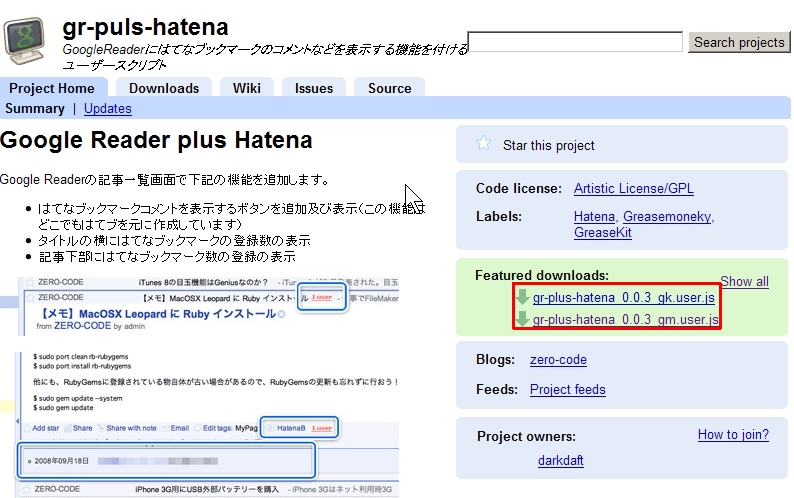Open the Project Home tab

[52, 88]
